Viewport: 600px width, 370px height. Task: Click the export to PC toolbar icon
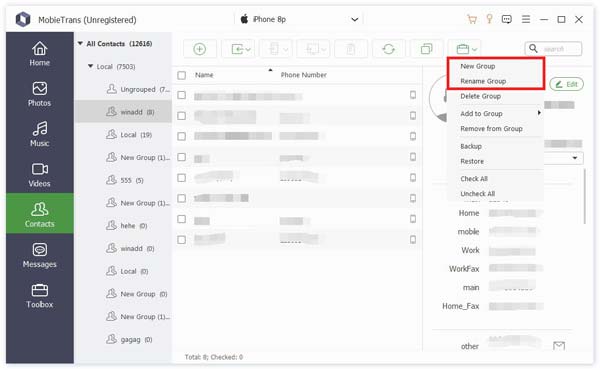click(x=314, y=49)
